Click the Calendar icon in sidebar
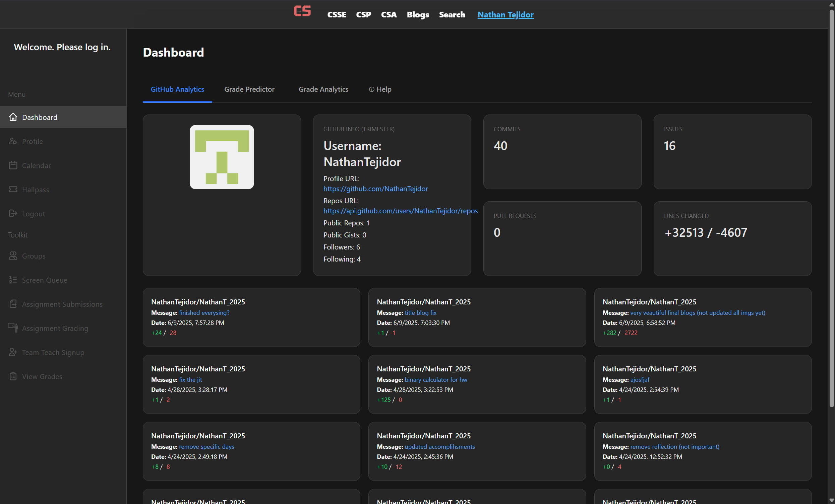 tap(13, 165)
